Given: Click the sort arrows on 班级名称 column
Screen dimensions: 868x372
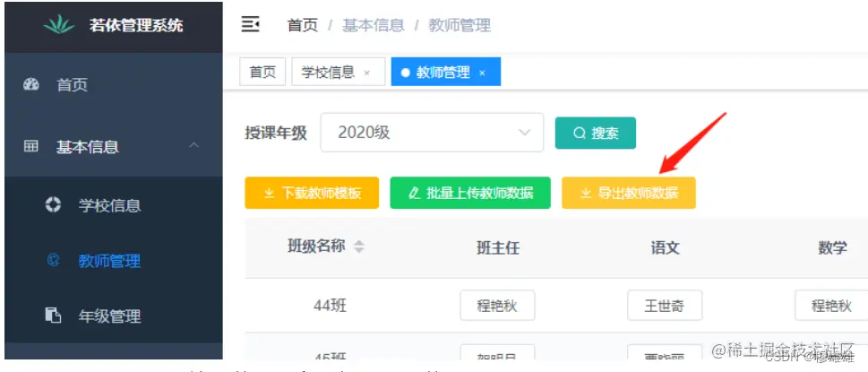Looking at the screenshot, I should [359, 247].
